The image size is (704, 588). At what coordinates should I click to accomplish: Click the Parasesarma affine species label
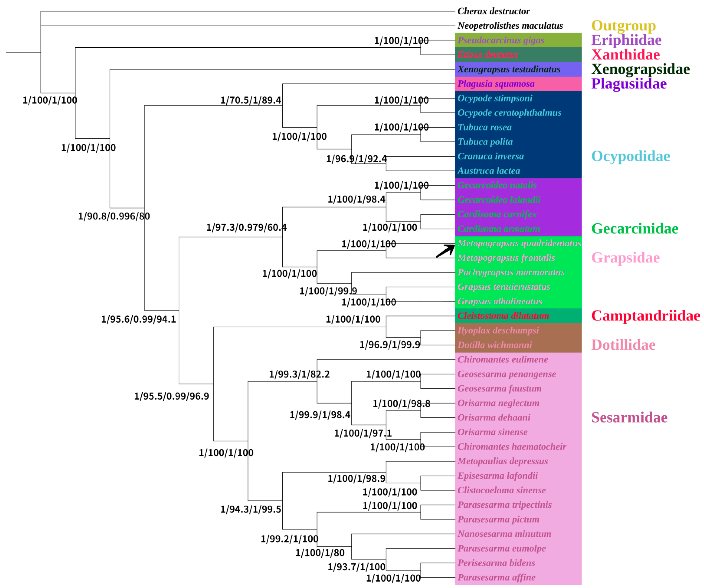[x=496, y=578]
